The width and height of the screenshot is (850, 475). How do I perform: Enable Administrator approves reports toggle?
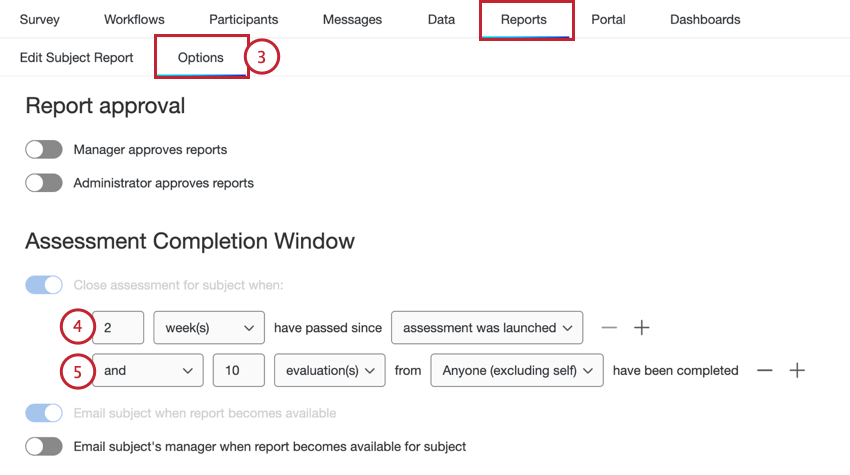(x=44, y=183)
